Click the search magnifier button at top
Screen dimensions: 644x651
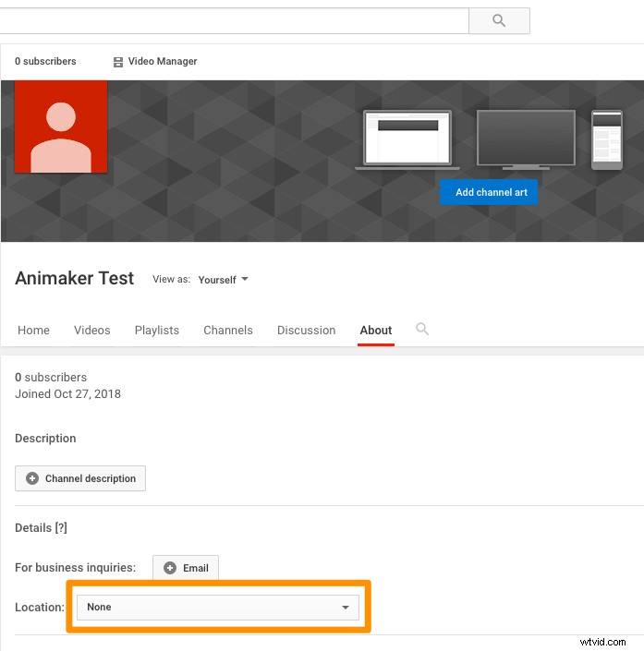[x=499, y=20]
